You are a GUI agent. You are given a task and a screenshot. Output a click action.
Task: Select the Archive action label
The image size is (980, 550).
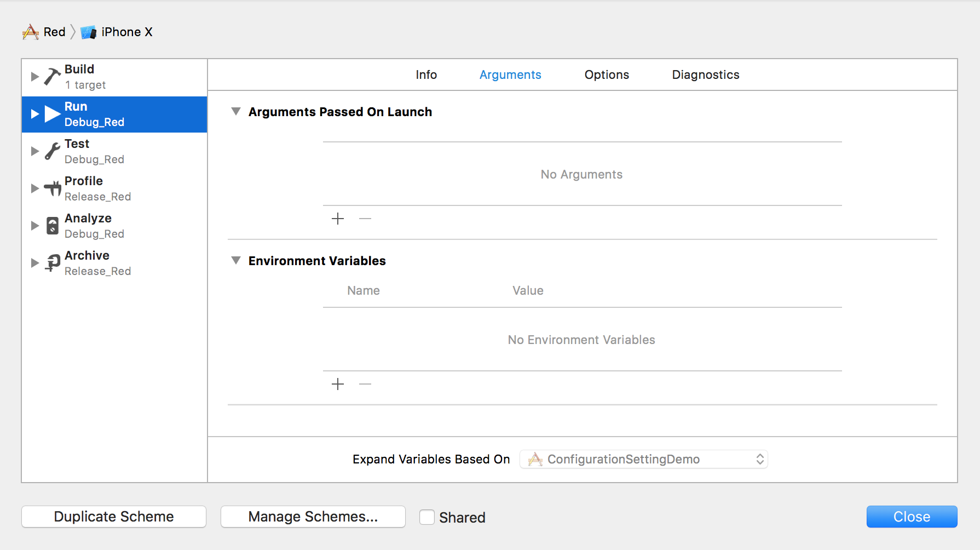coord(87,255)
